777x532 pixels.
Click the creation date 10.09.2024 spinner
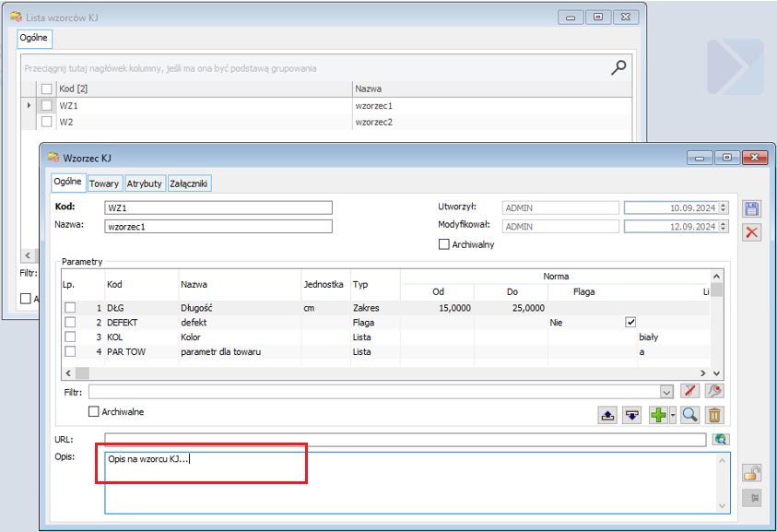(724, 207)
